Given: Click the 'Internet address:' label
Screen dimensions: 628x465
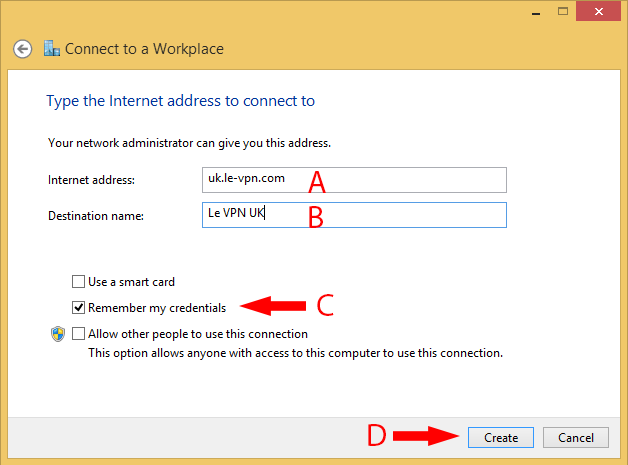Looking at the screenshot, I should click(91, 180).
